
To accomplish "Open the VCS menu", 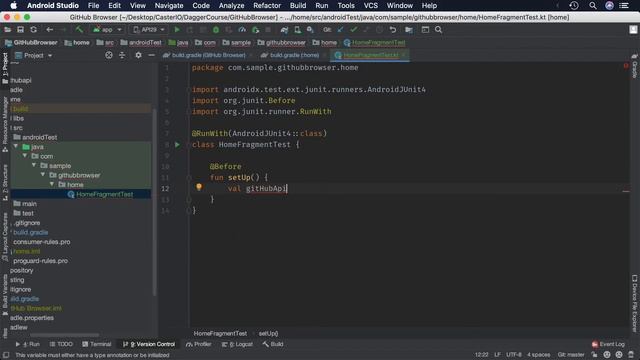I will coord(371,6).
